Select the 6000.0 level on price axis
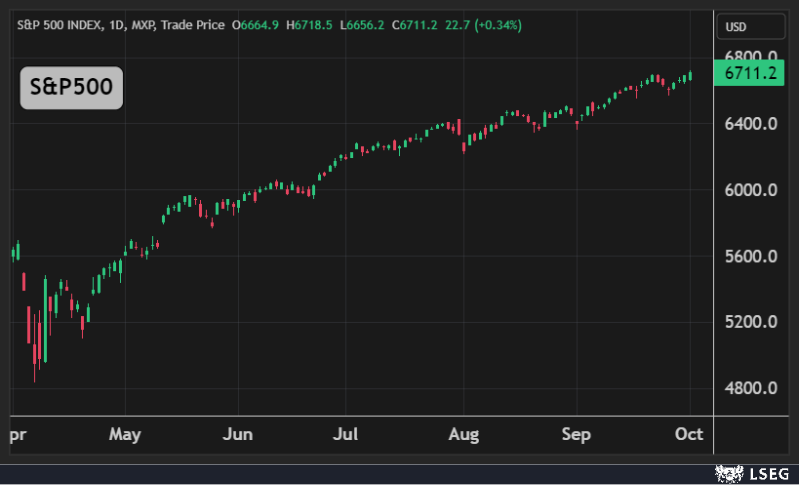 click(x=751, y=190)
